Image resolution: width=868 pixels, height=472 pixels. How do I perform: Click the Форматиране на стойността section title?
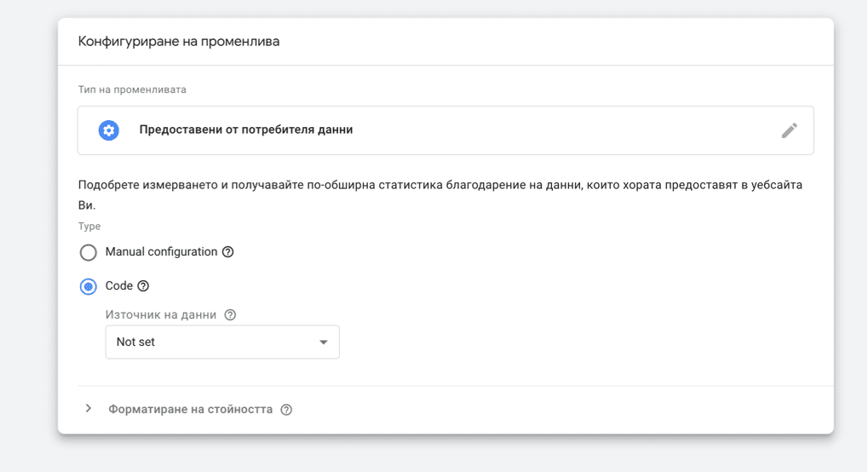tap(190, 410)
